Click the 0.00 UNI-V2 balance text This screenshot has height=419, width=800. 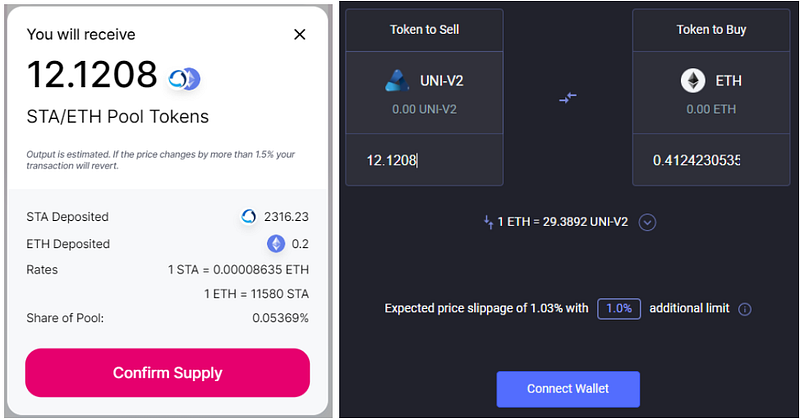pyautogui.click(x=424, y=109)
